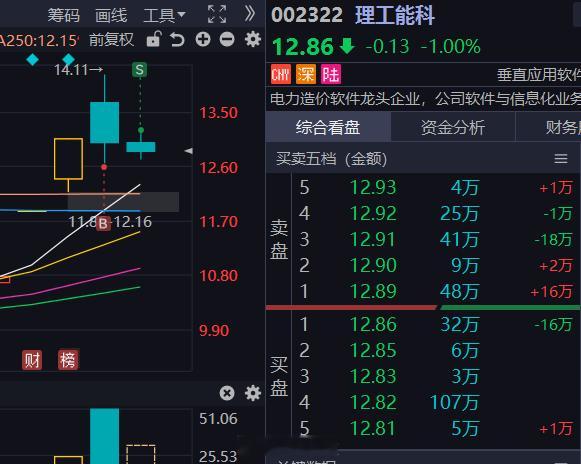Select buy level 5 price 12.81

(373, 428)
